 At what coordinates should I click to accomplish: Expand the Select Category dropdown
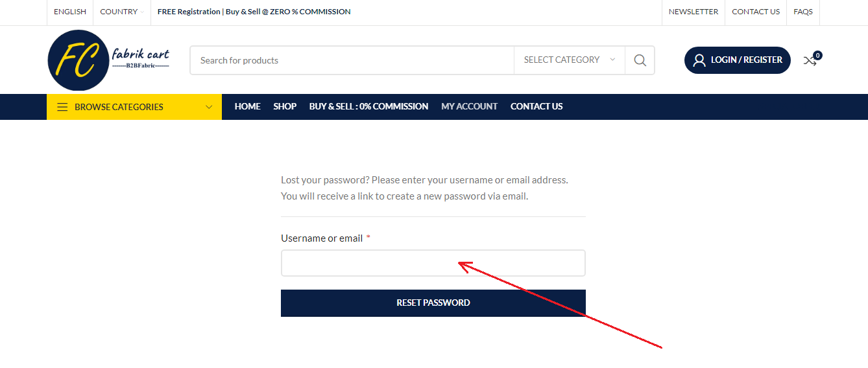coord(570,60)
